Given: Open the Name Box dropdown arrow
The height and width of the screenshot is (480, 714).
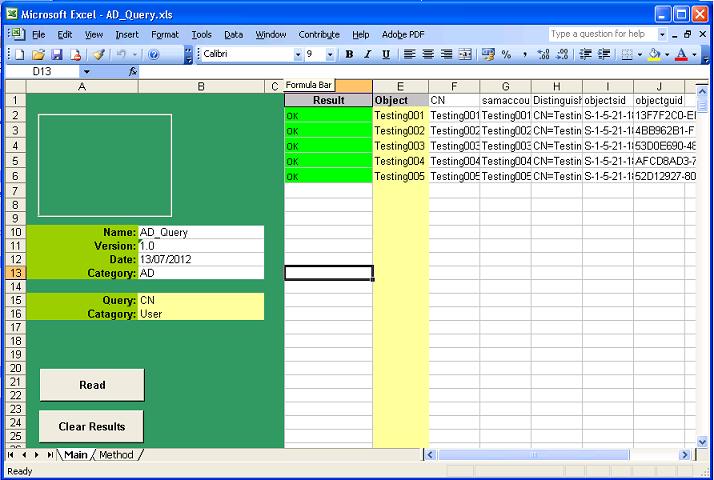Looking at the screenshot, I should pyautogui.click(x=86, y=72).
